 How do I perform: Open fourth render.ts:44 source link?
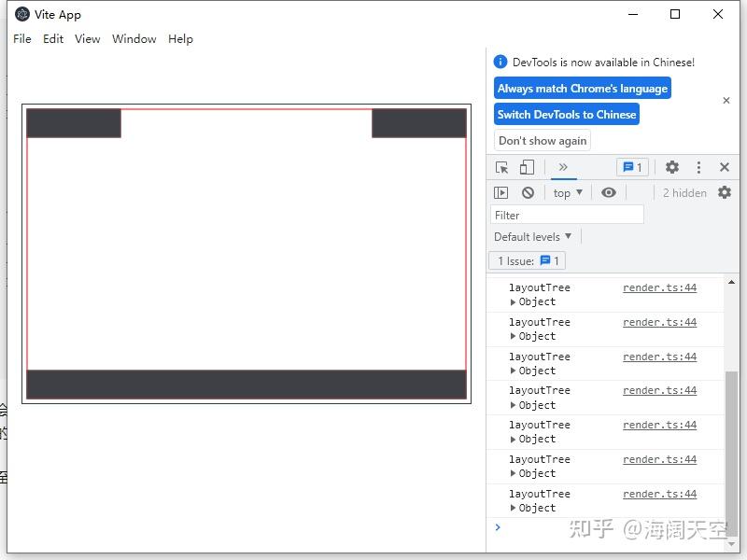tap(659, 390)
